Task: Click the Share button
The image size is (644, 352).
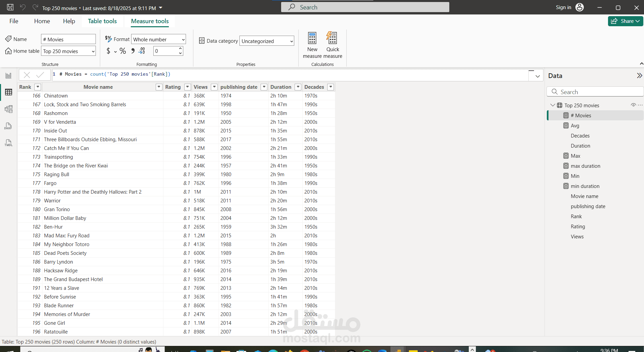Action: 626,21
